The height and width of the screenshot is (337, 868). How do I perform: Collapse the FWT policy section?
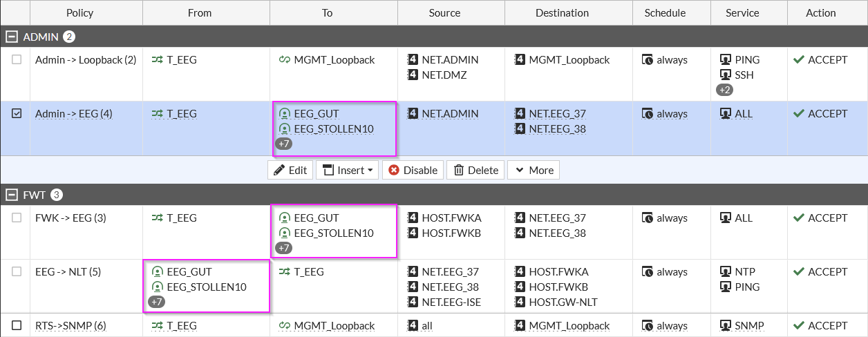tap(12, 195)
